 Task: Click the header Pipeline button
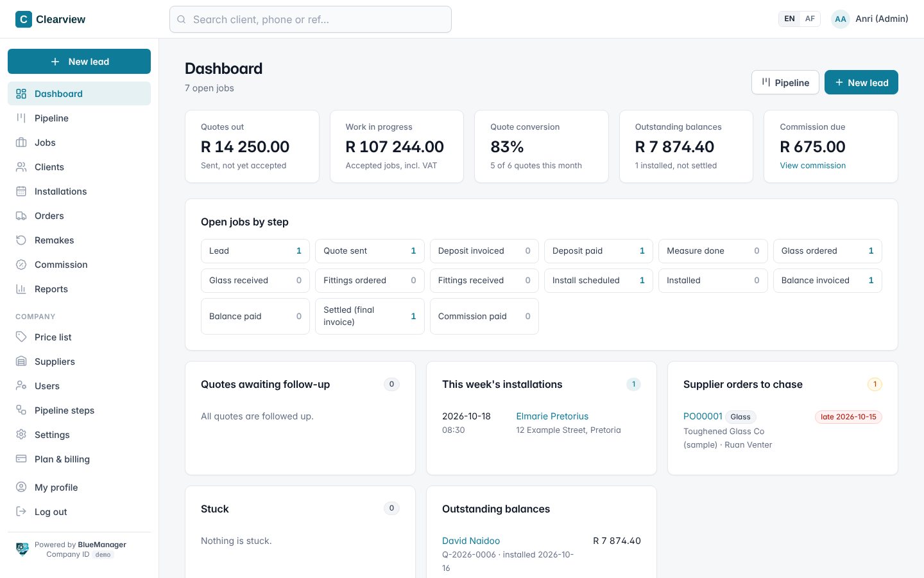(785, 82)
